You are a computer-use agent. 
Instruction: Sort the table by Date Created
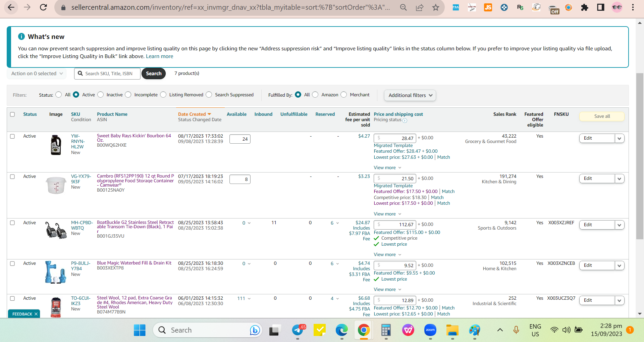[195, 114]
